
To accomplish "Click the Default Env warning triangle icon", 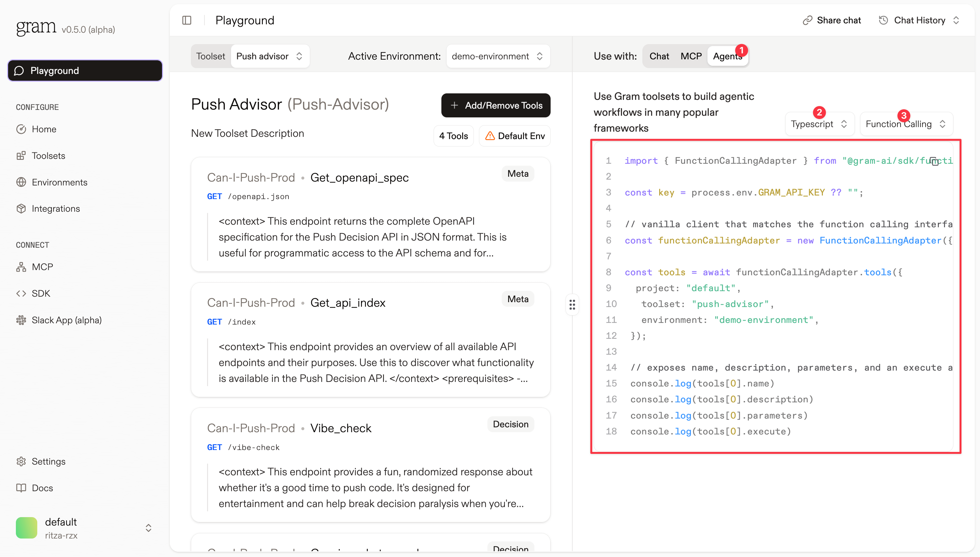I will [490, 136].
